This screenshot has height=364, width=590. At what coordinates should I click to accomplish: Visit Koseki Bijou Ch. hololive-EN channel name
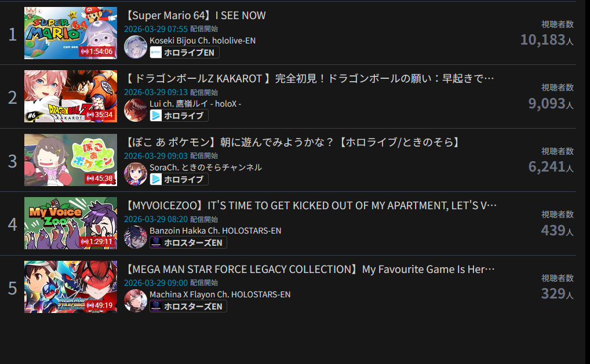point(202,41)
